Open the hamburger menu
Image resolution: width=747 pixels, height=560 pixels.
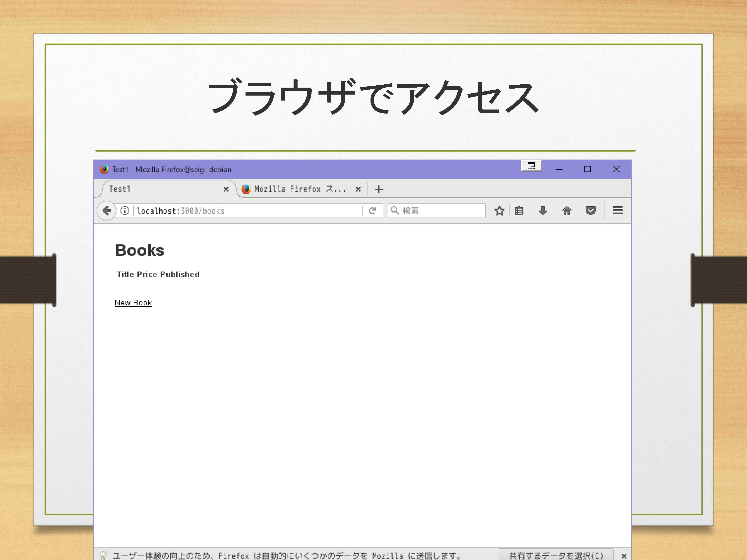tap(618, 211)
